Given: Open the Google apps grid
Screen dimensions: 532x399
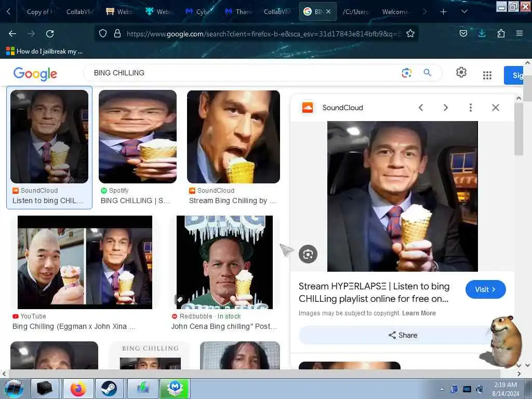Looking at the screenshot, I should pos(487,75).
